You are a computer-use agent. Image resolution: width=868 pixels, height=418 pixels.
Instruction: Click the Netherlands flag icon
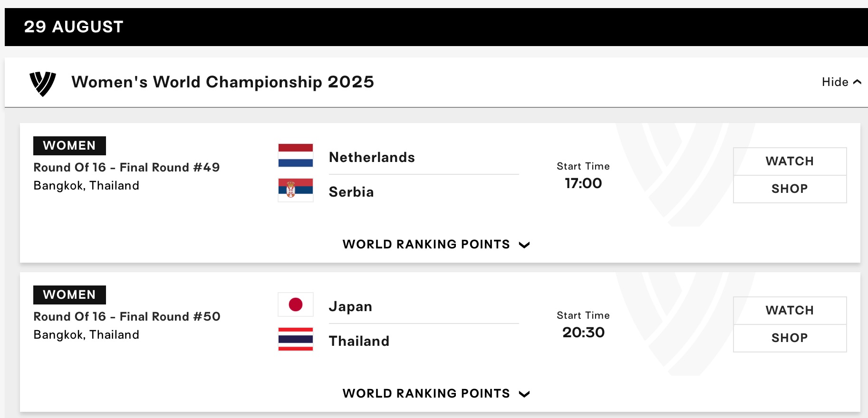296,156
